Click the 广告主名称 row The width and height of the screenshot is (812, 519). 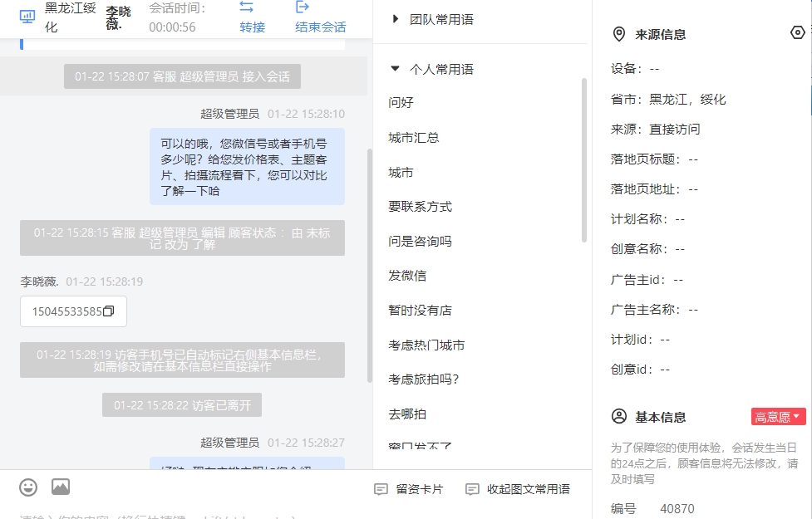click(655, 310)
